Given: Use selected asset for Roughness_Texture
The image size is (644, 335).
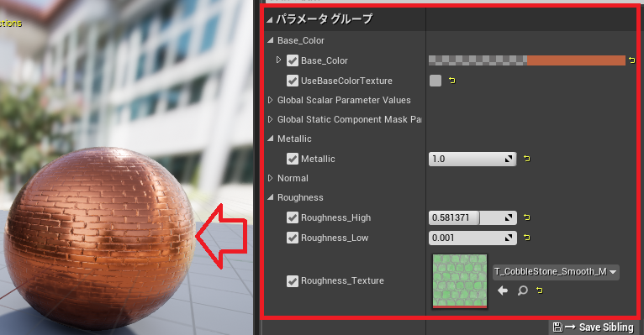Looking at the screenshot, I should pyautogui.click(x=503, y=291).
